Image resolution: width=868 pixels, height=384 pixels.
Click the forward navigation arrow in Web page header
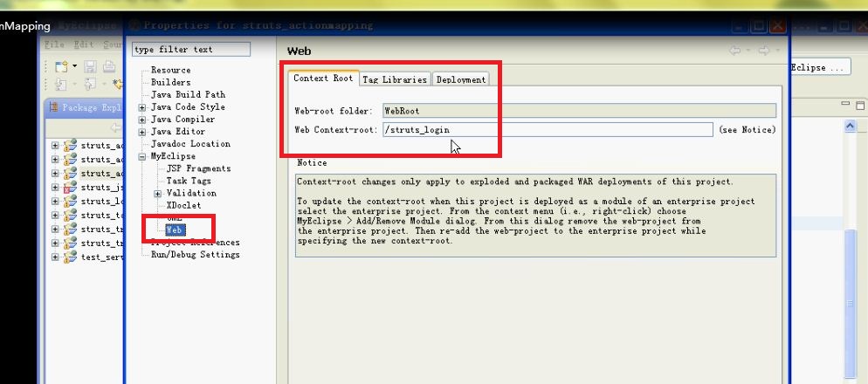(762, 51)
